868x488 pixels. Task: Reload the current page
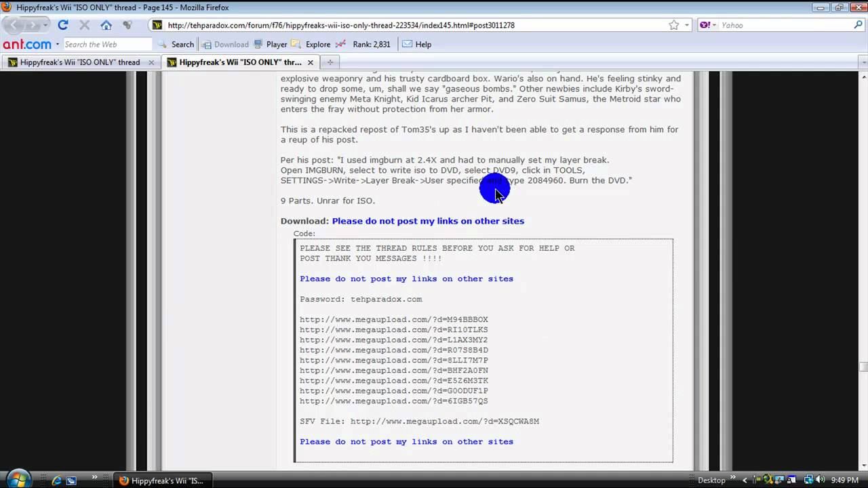(x=63, y=25)
